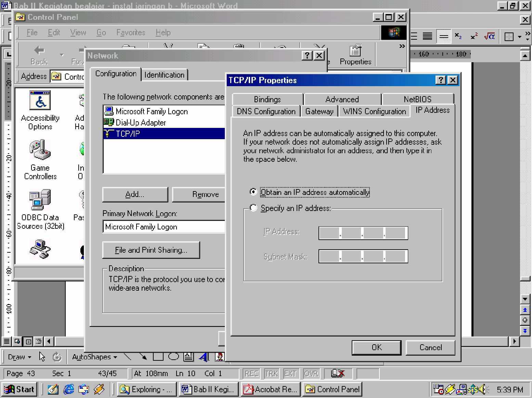Click the Windows Start button
This screenshot has width=532, height=398.
point(20,389)
